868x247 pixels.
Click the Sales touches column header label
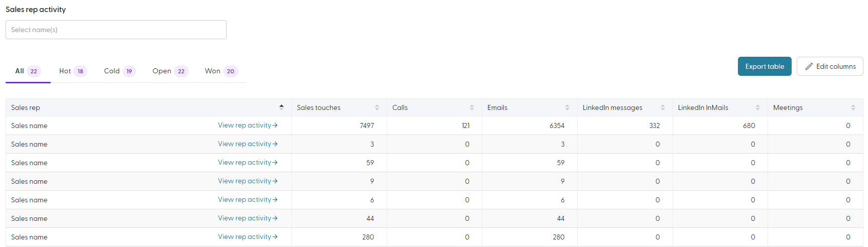click(318, 107)
